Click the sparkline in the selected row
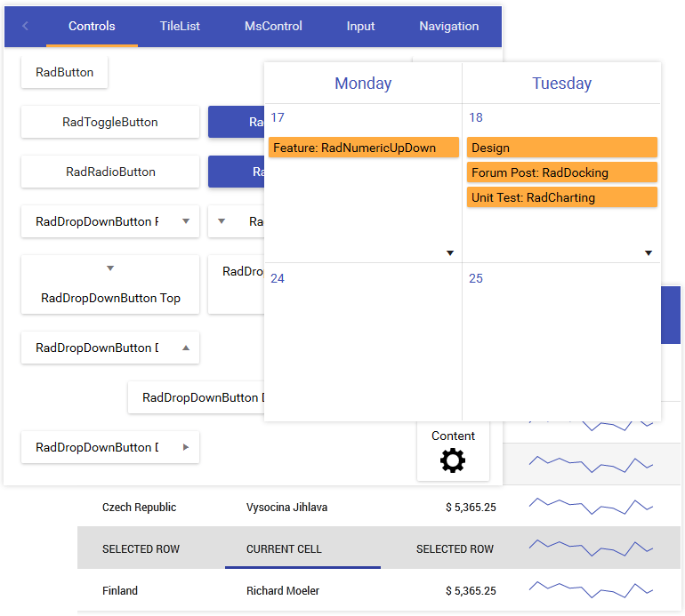The width and height of the screenshot is (685, 616). (x=591, y=548)
